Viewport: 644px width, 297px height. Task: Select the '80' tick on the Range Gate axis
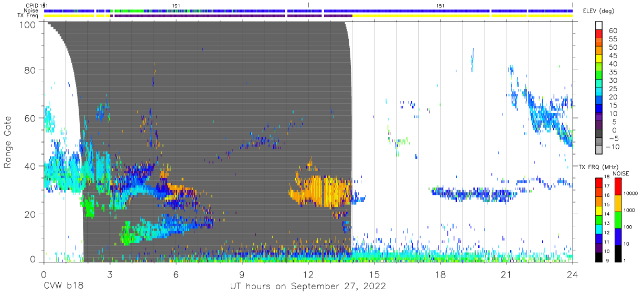tap(30, 70)
